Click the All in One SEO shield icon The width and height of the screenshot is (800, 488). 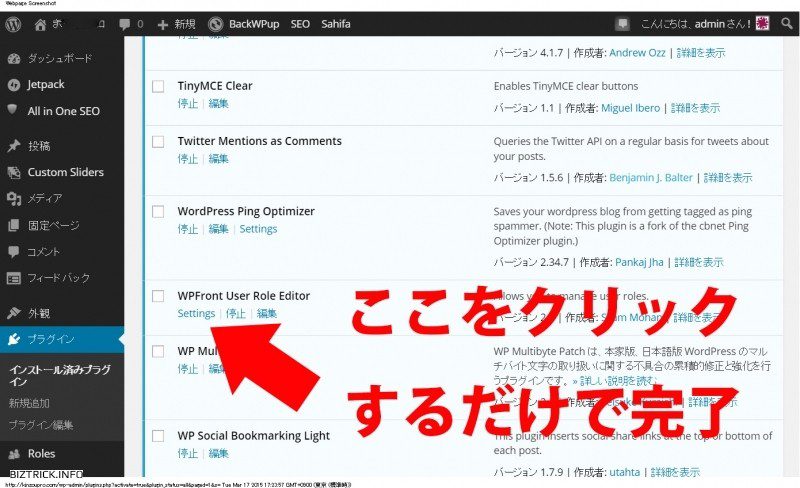pos(12,110)
